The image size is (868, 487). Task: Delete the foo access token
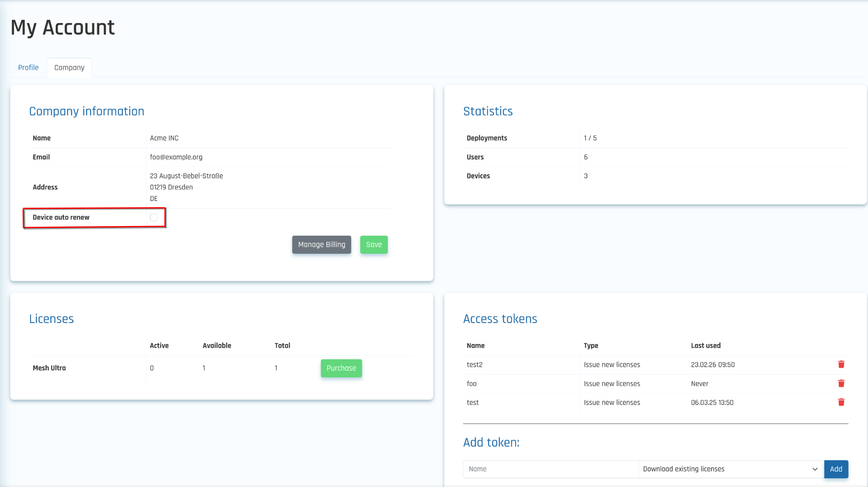[x=841, y=383]
